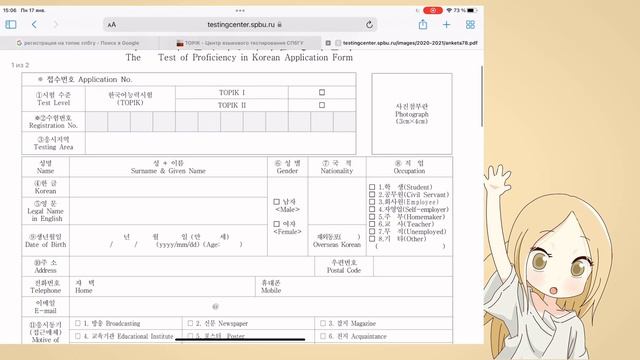
Task: Switch to the TOPIK testing center tab
Action: point(240,43)
